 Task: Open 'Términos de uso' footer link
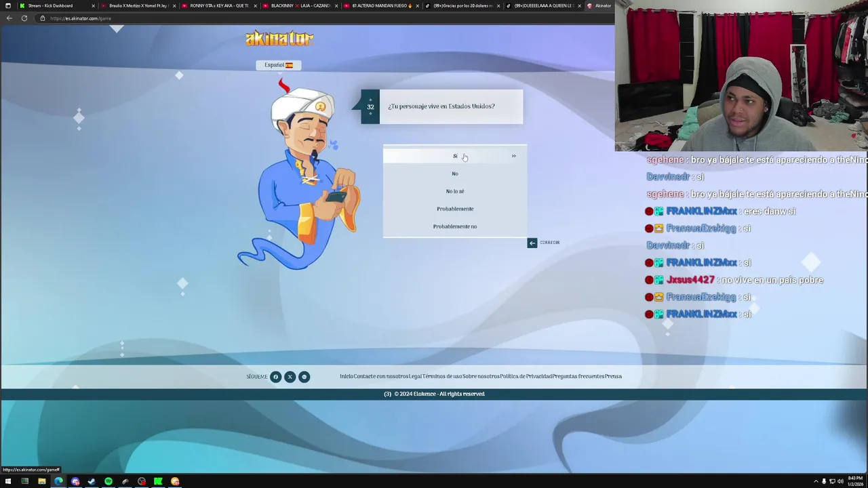click(x=442, y=376)
